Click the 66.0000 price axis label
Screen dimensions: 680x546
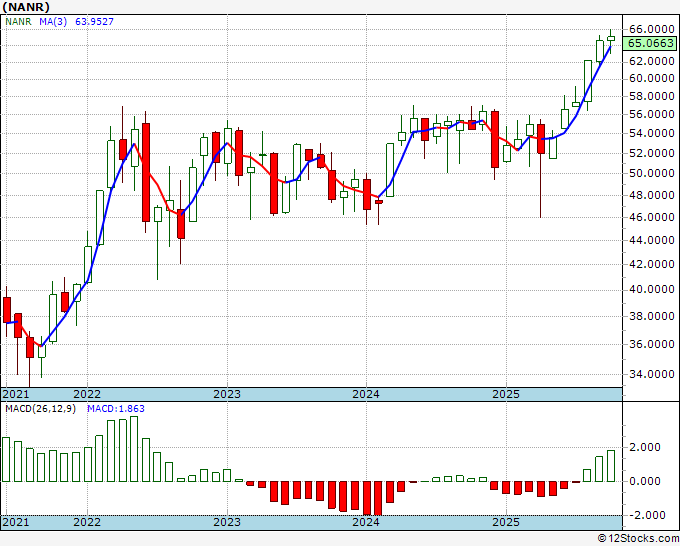point(651,29)
